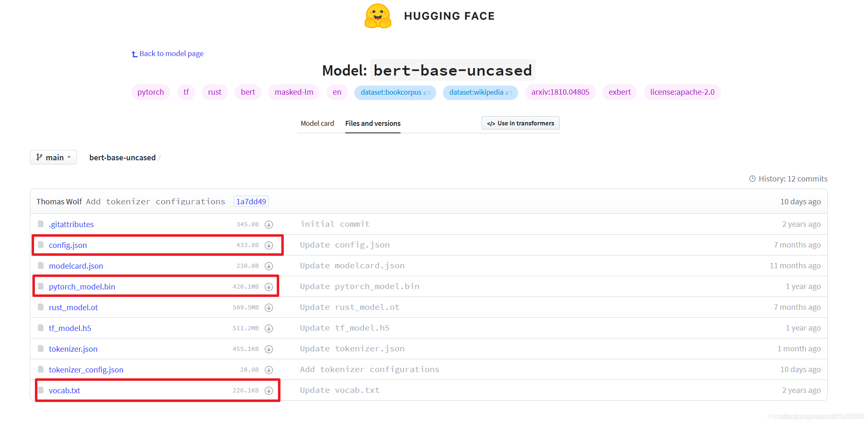Image resolution: width=868 pixels, height=424 pixels.
Task: Download pytorch_model.bin using the download icon
Action: pos(269,287)
